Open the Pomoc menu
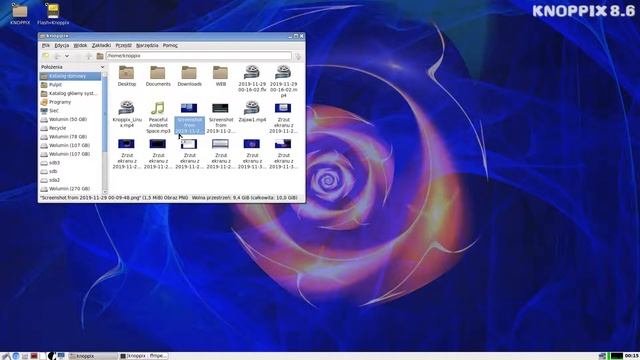The width and height of the screenshot is (640, 360). [x=170, y=45]
